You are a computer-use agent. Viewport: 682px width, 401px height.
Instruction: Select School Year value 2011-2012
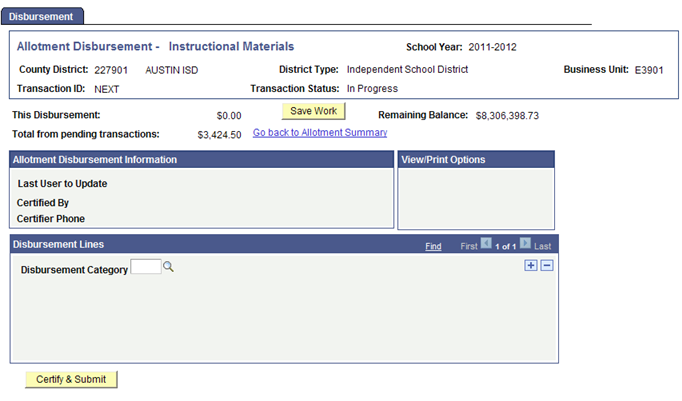(x=492, y=47)
